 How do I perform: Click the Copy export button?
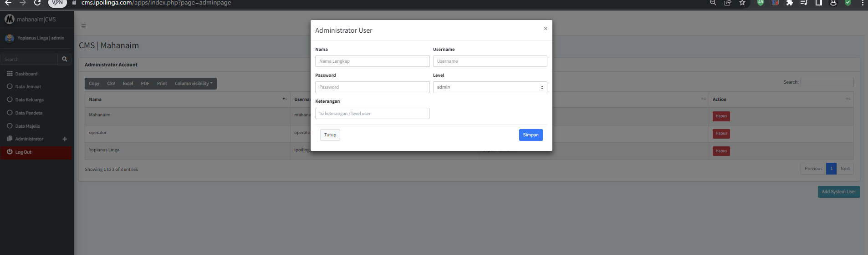pos(94,84)
